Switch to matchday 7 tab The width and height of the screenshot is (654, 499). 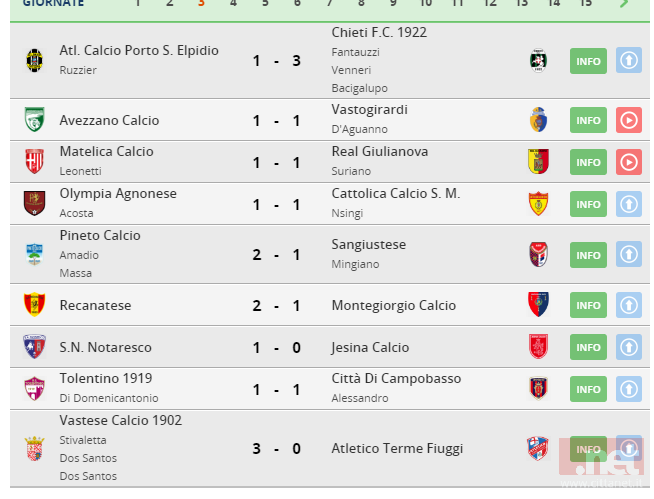(330, 3)
